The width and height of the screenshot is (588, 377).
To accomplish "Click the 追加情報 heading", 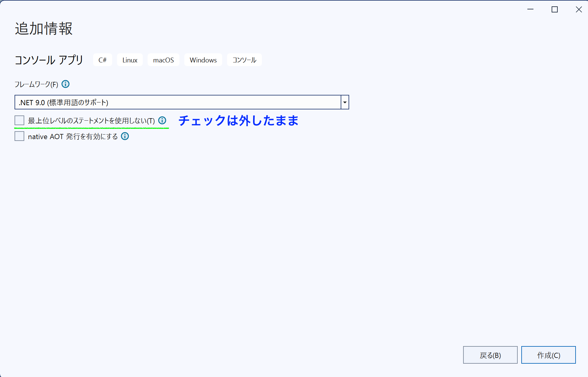I will [44, 29].
